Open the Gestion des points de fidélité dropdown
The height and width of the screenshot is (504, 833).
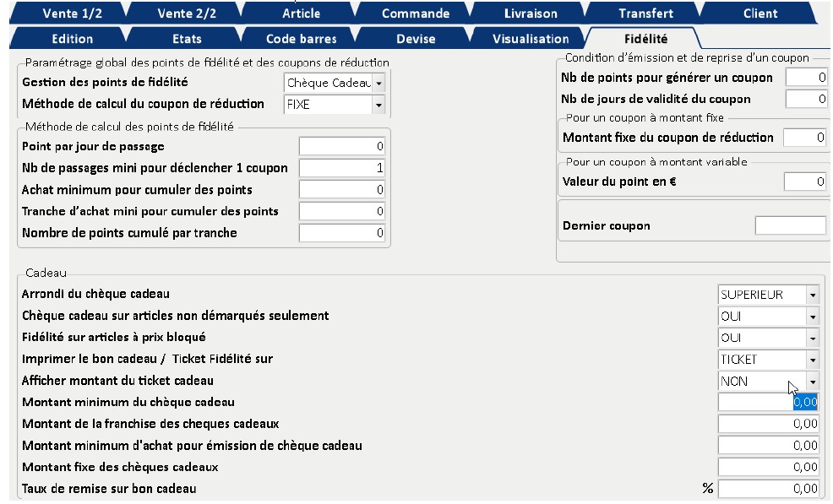pyautogui.click(x=378, y=83)
